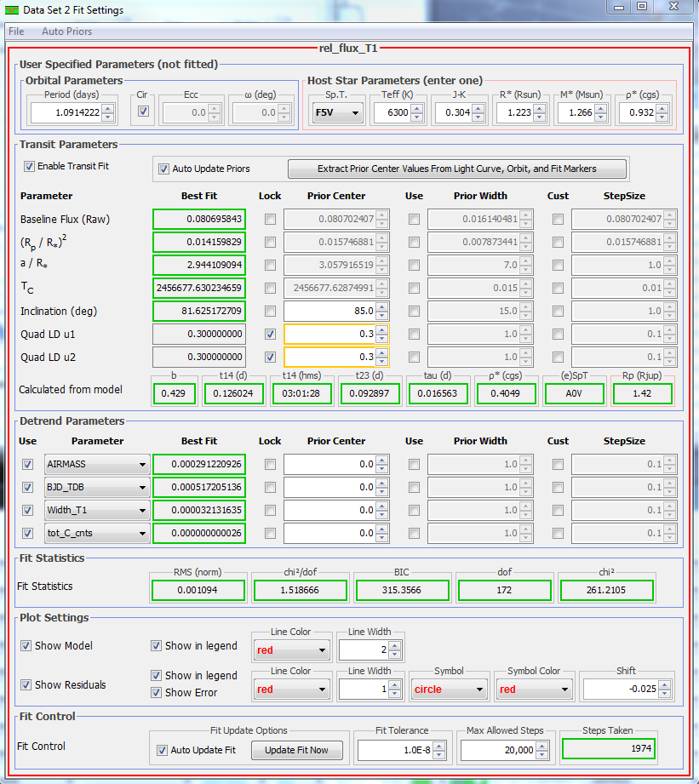Open the File menu
Viewport: 699px width, 784px height.
point(16,31)
